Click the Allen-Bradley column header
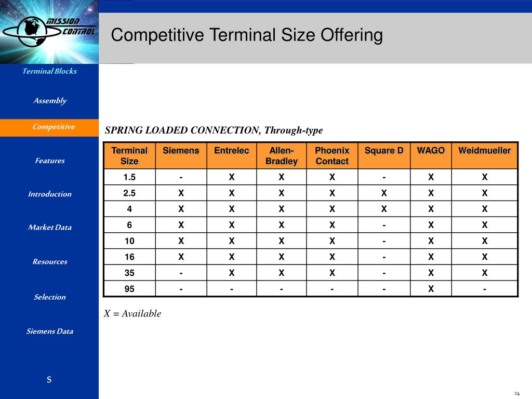Image resolution: width=532 pixels, height=399 pixels. 282,156
